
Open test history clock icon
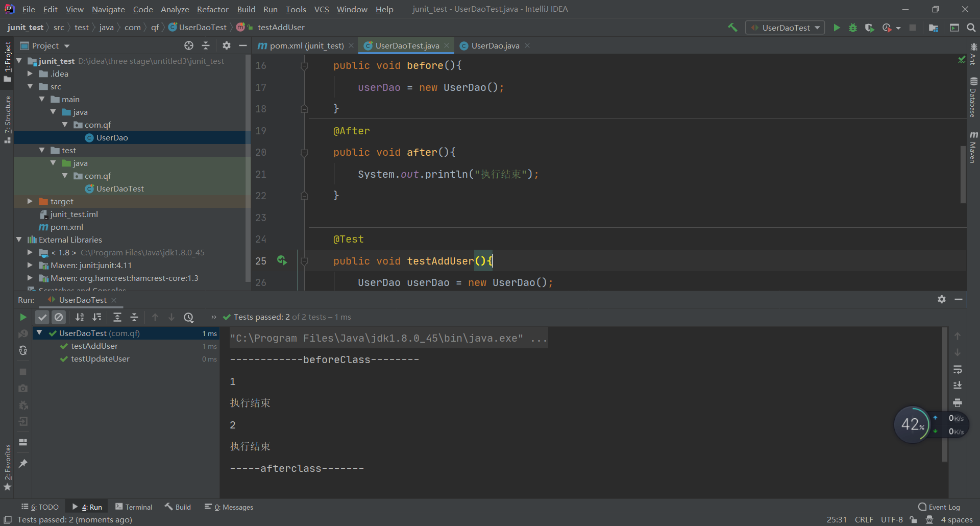(189, 317)
